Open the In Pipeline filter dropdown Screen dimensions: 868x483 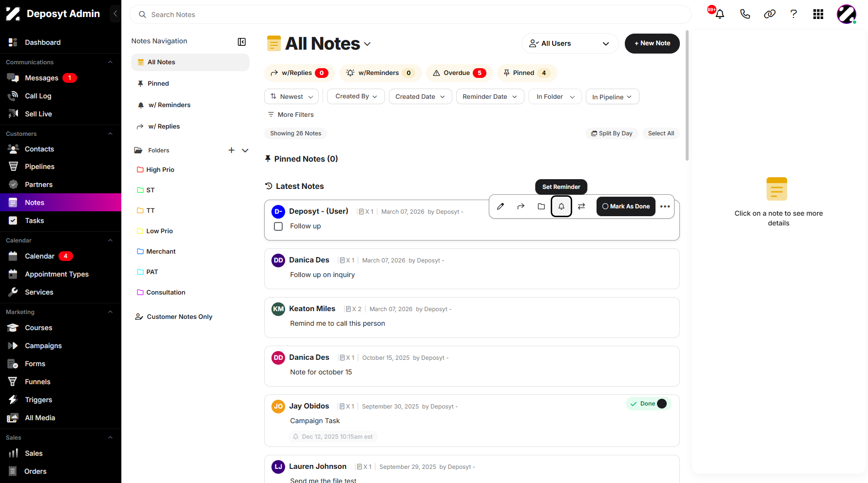(612, 96)
